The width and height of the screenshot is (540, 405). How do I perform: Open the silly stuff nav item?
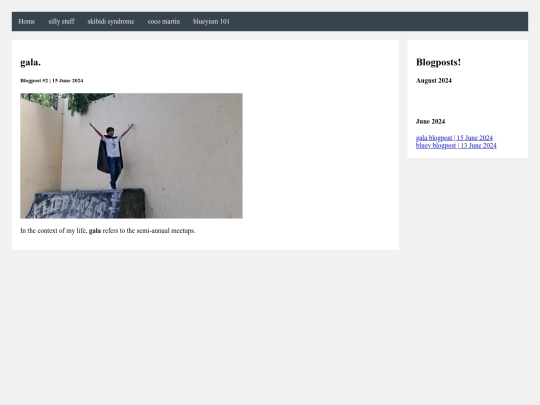[61, 21]
